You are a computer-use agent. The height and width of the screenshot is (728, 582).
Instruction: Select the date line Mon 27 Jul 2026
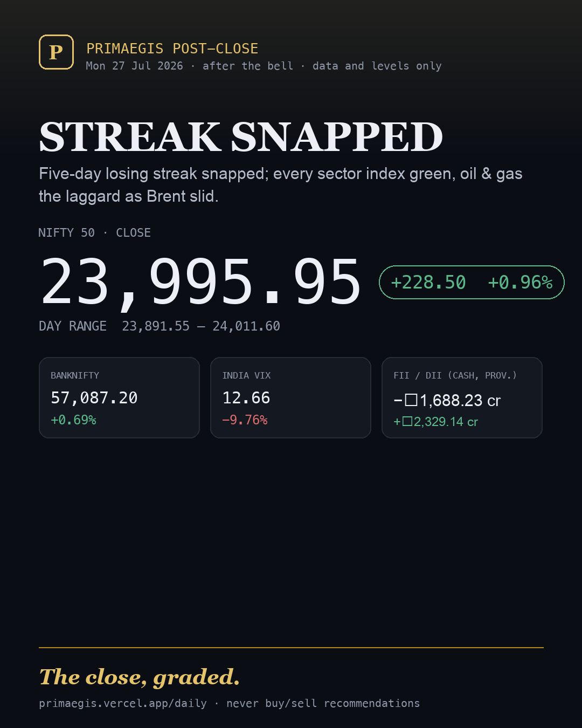pyautogui.click(x=134, y=66)
